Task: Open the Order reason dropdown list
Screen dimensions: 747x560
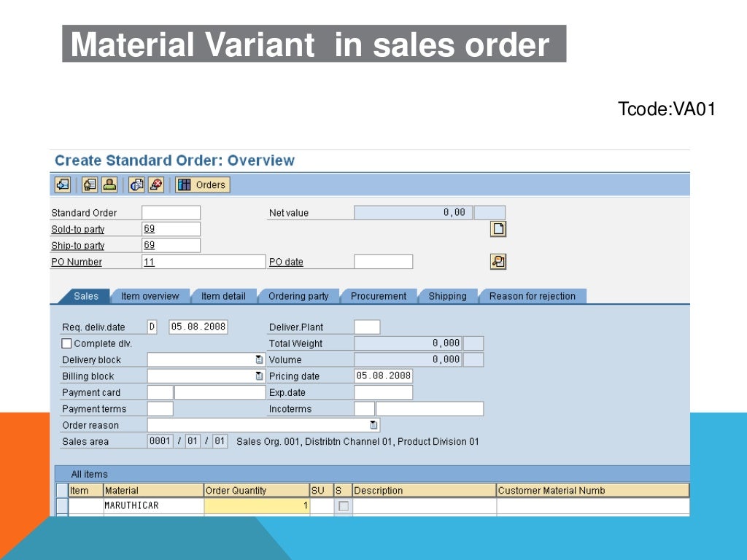Action: point(373,425)
